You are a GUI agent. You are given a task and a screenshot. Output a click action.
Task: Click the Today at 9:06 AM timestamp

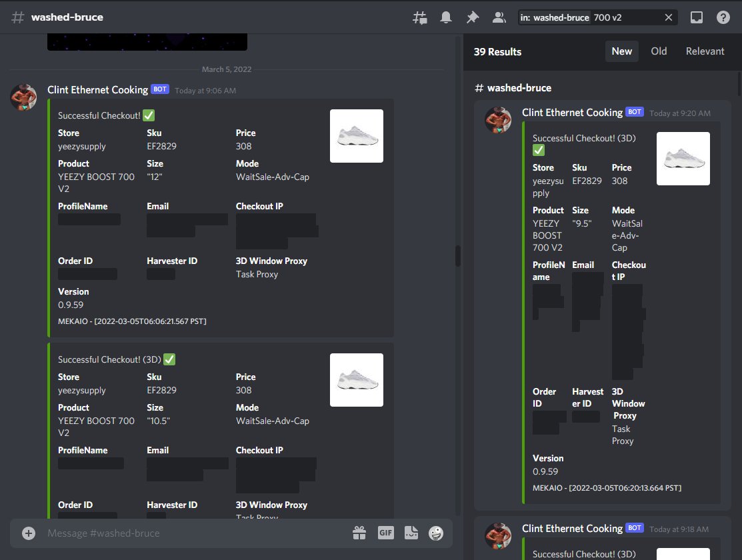[205, 91]
